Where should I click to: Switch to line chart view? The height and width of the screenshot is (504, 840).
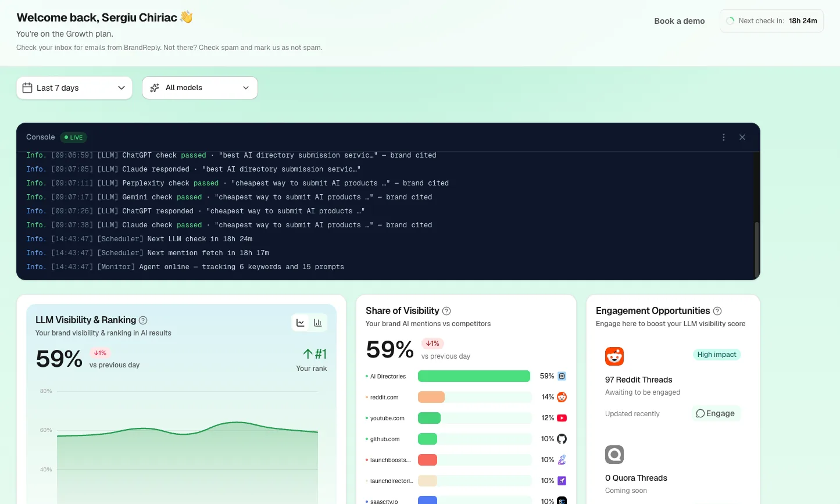tap(301, 323)
